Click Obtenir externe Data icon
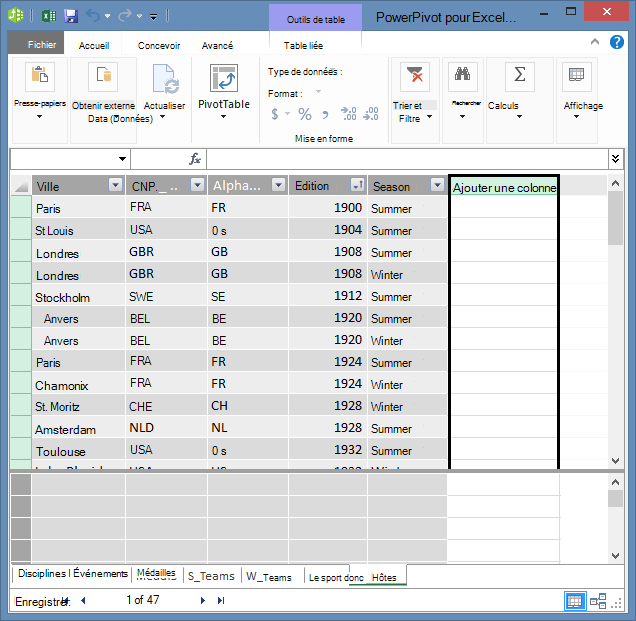 [x=103, y=77]
